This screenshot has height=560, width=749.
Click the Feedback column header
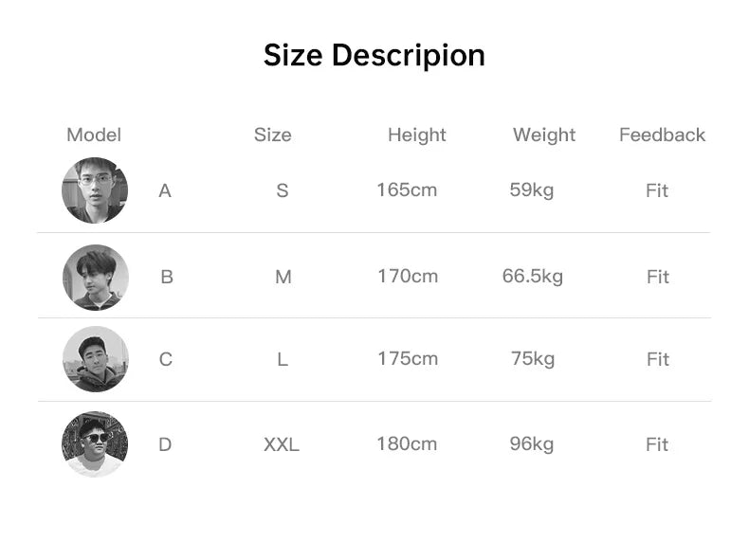[x=662, y=135]
